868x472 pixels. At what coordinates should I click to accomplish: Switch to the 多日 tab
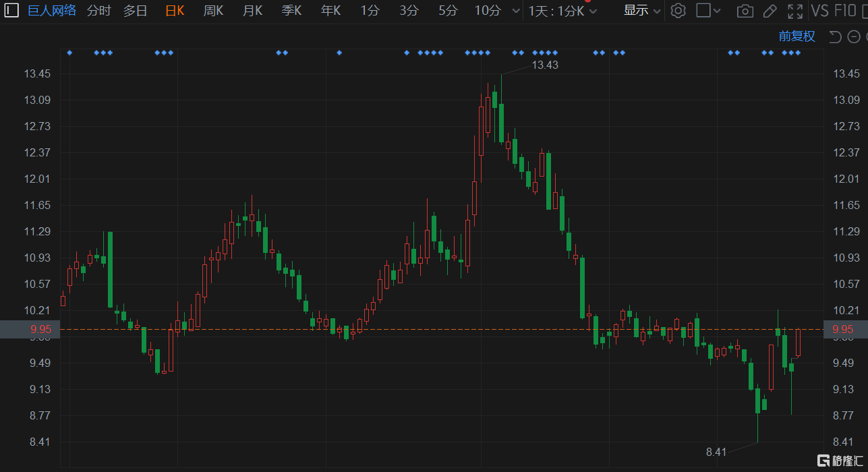[135, 10]
